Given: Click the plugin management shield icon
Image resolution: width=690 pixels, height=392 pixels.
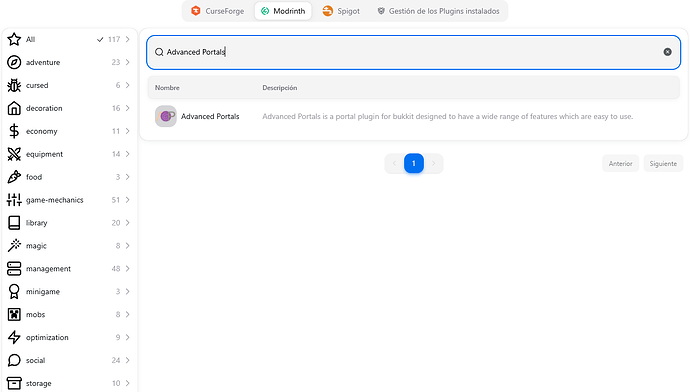Looking at the screenshot, I should (381, 11).
